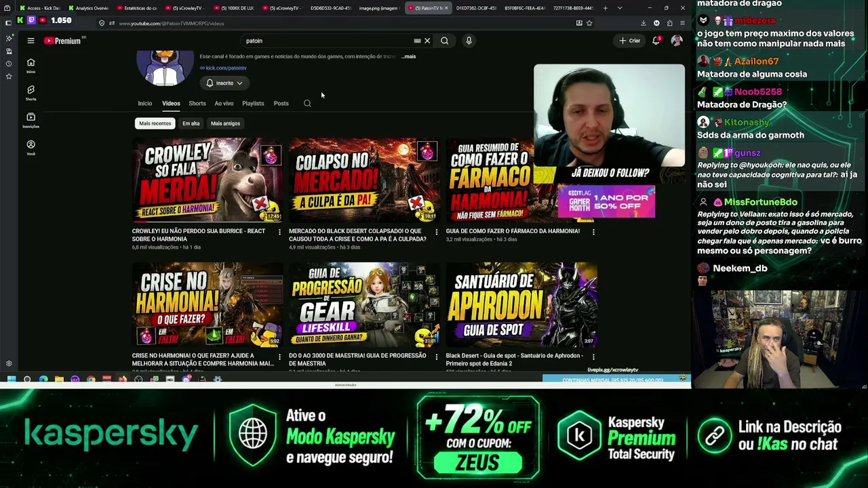Bookmark this page with the star icon

click(x=589, y=23)
